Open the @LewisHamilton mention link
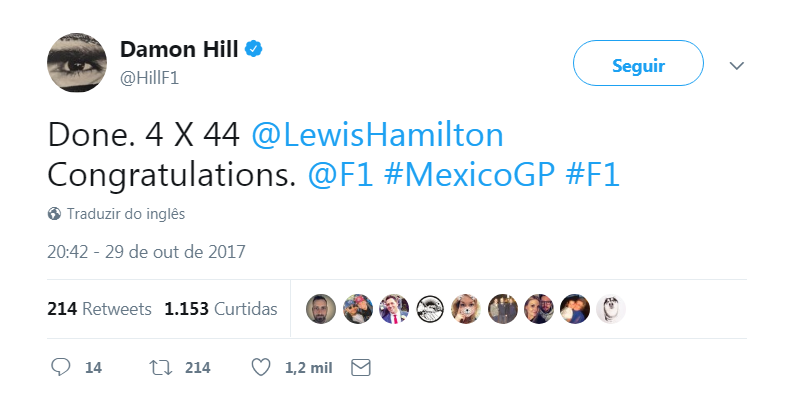795x411 pixels. click(x=377, y=135)
